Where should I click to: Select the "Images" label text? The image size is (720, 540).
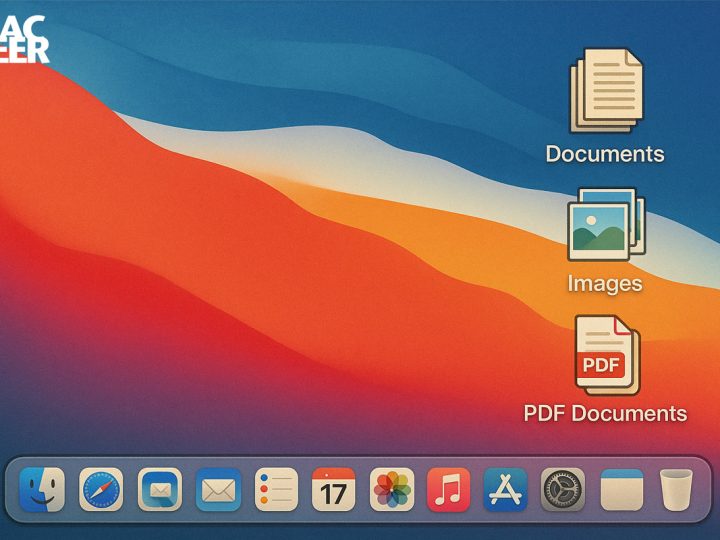click(605, 283)
